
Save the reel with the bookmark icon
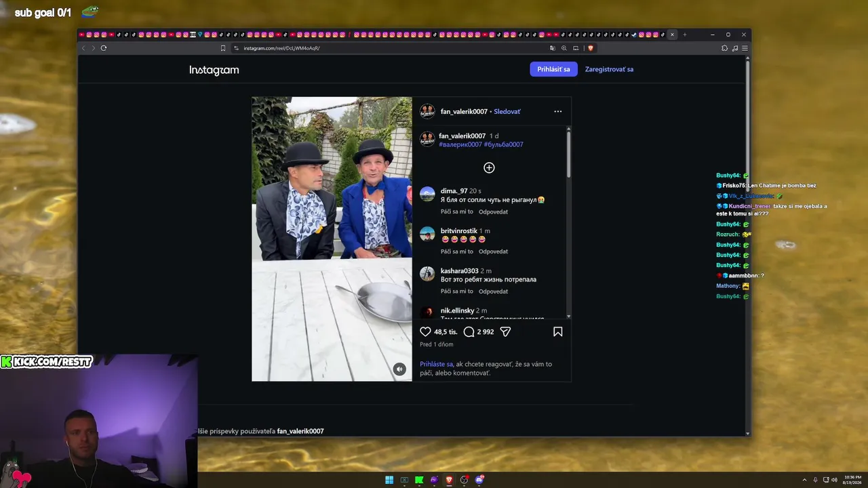click(557, 331)
